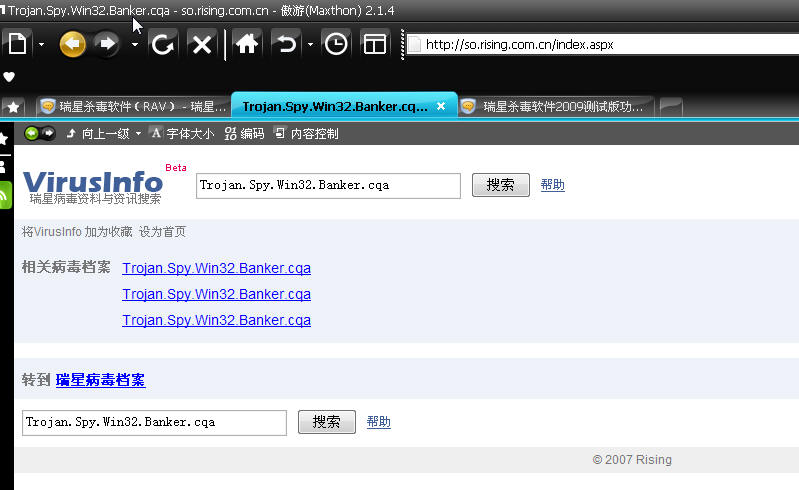Click the bottom 搜索 search button
Viewport: 799px width, 490px height.
click(x=327, y=422)
